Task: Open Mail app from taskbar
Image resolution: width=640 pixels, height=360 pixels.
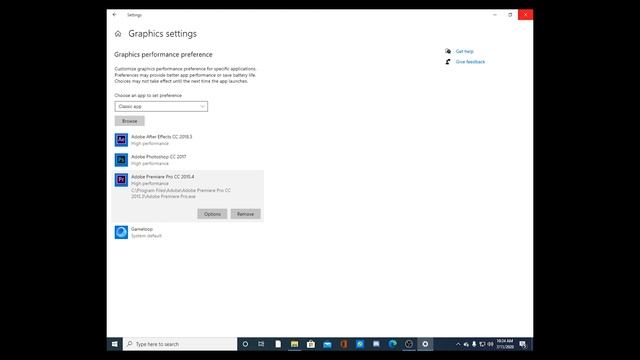Action: click(327, 344)
